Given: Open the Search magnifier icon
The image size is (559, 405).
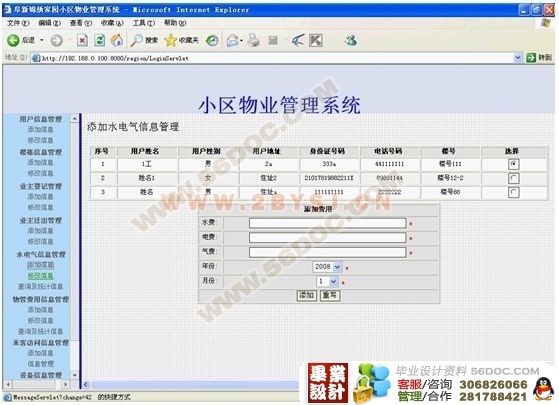Looking at the screenshot, I should [x=137, y=40].
